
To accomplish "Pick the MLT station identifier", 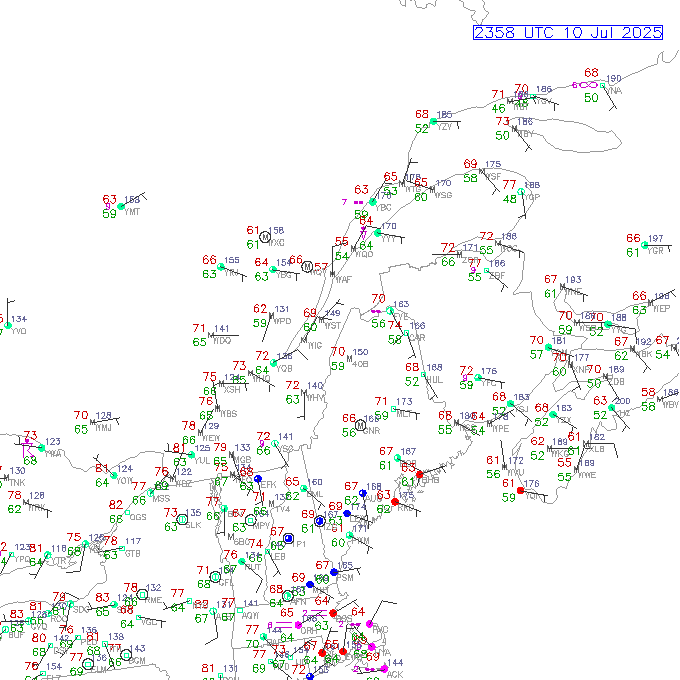I will pyautogui.click(x=404, y=414).
